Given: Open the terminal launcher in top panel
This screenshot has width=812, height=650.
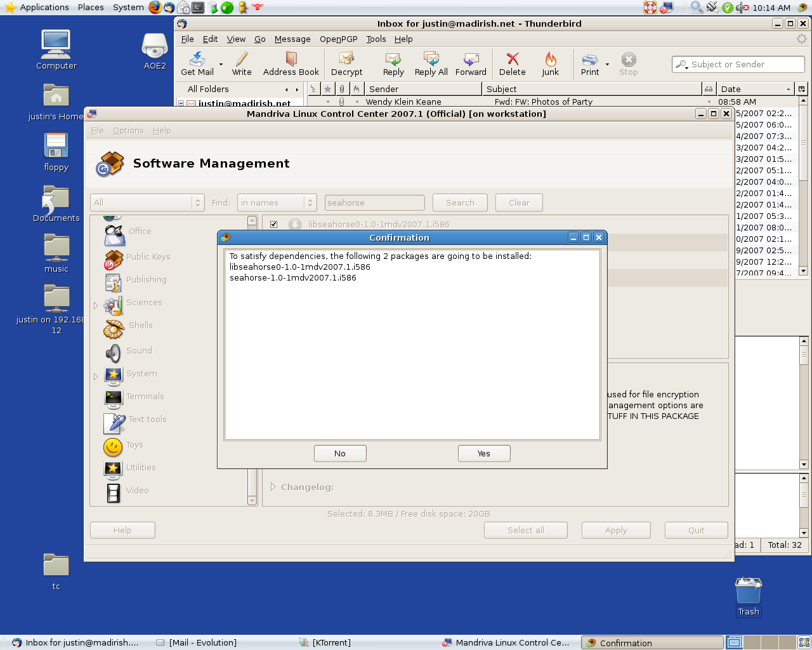Looking at the screenshot, I should pos(198,8).
